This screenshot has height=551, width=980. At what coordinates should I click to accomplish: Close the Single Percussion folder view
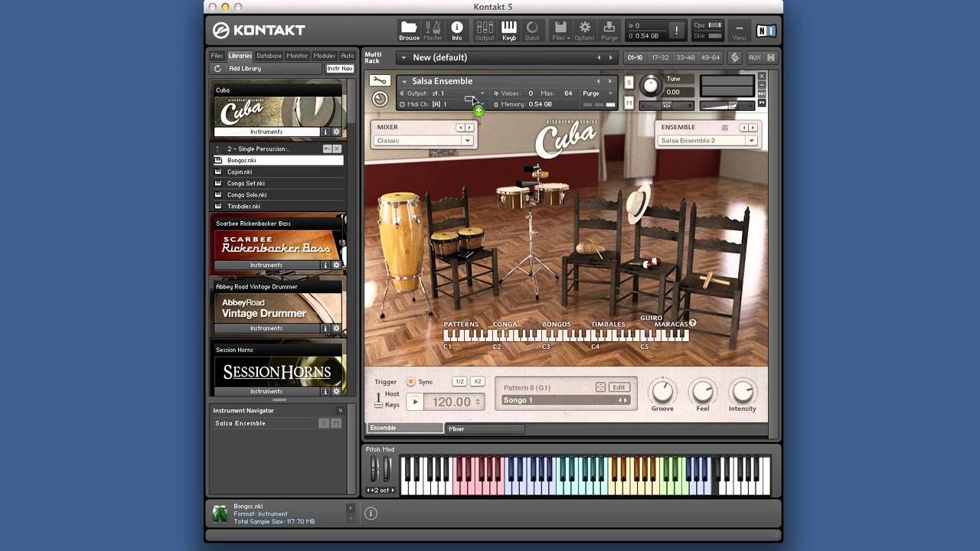337,148
